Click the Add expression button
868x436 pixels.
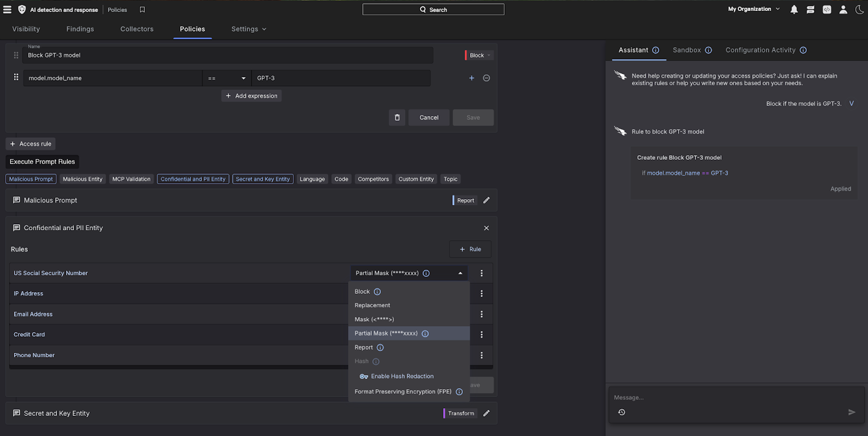251,96
